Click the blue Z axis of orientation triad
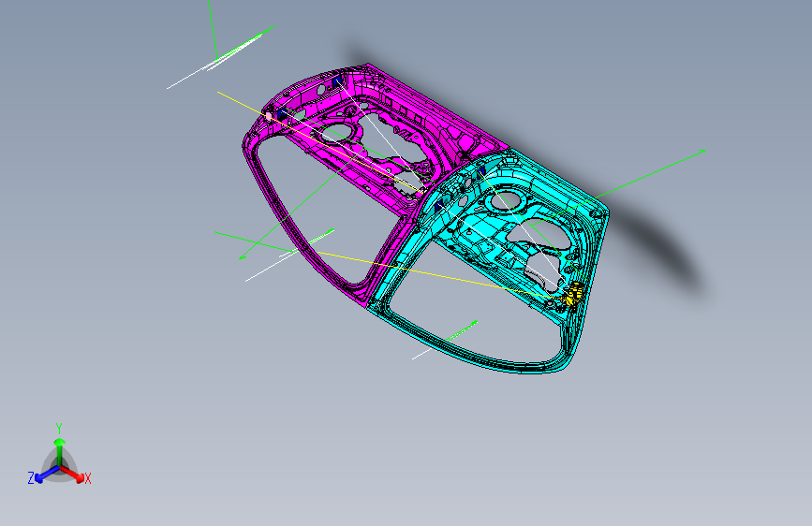Viewport: 812px width, 526px height. coord(48,474)
